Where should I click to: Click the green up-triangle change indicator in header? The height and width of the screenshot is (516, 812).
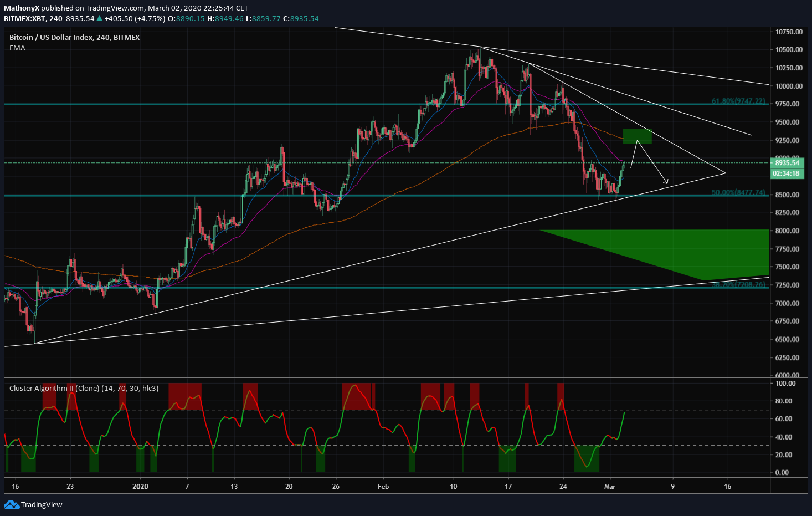100,18
